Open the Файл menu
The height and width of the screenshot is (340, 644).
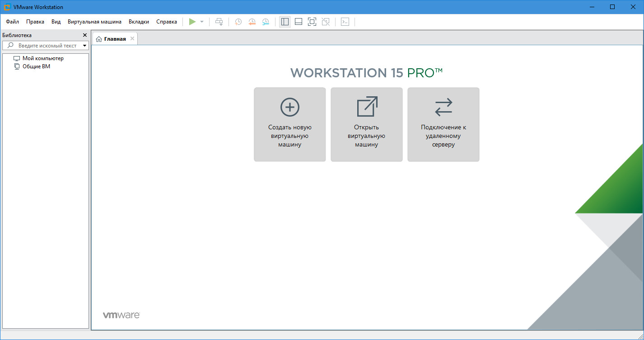click(x=12, y=22)
